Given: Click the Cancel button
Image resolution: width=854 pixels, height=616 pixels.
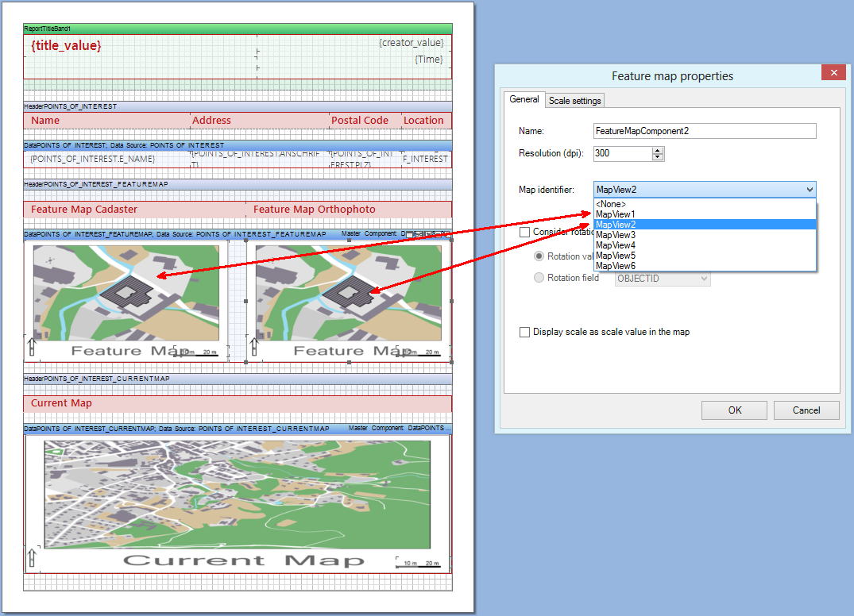Looking at the screenshot, I should point(806,410).
